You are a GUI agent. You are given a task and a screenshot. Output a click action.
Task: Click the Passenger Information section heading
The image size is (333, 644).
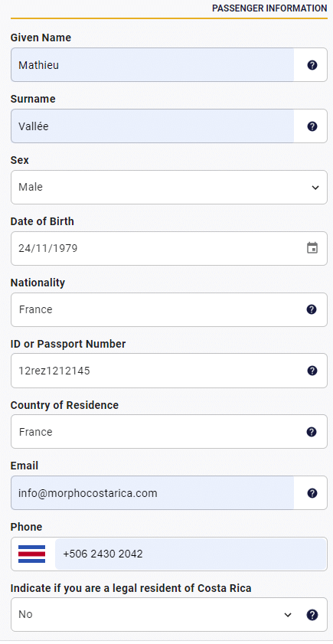tap(269, 8)
